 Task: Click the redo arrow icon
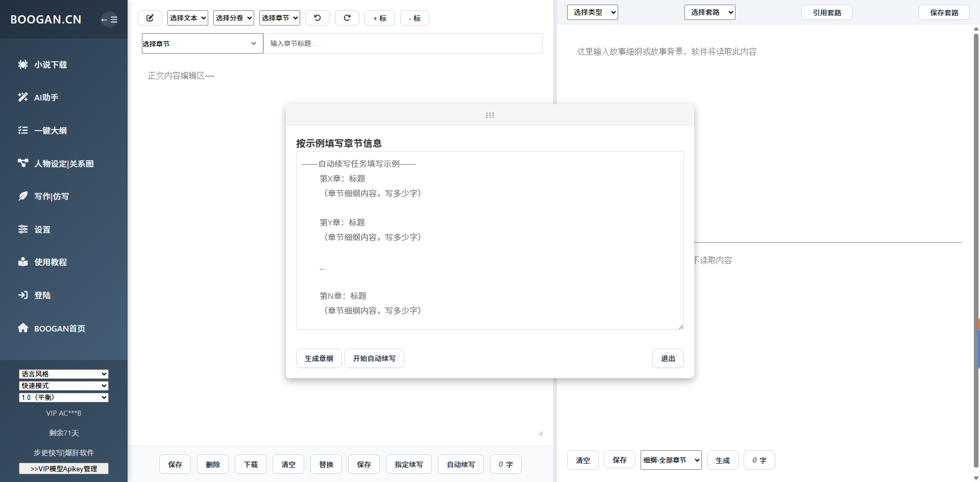(x=347, y=17)
